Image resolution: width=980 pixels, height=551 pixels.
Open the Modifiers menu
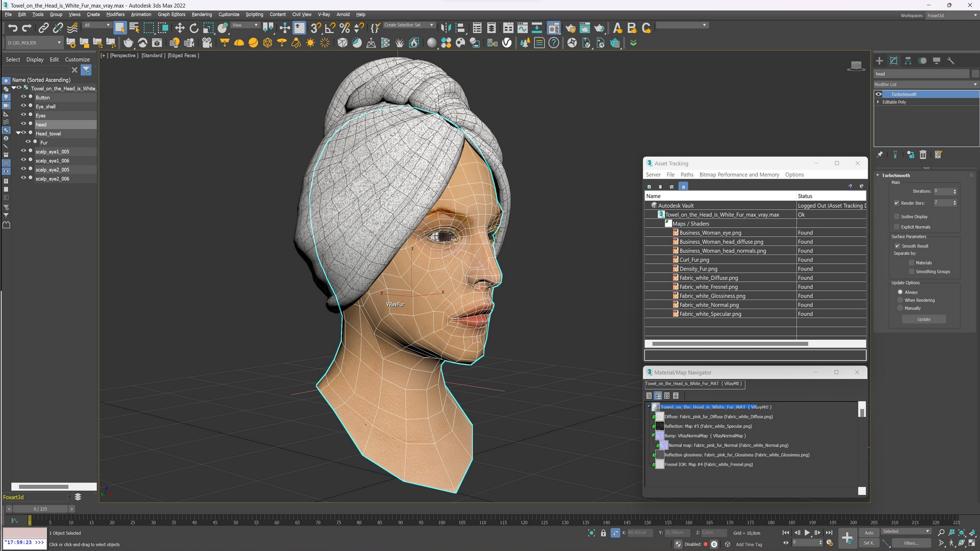[115, 14]
